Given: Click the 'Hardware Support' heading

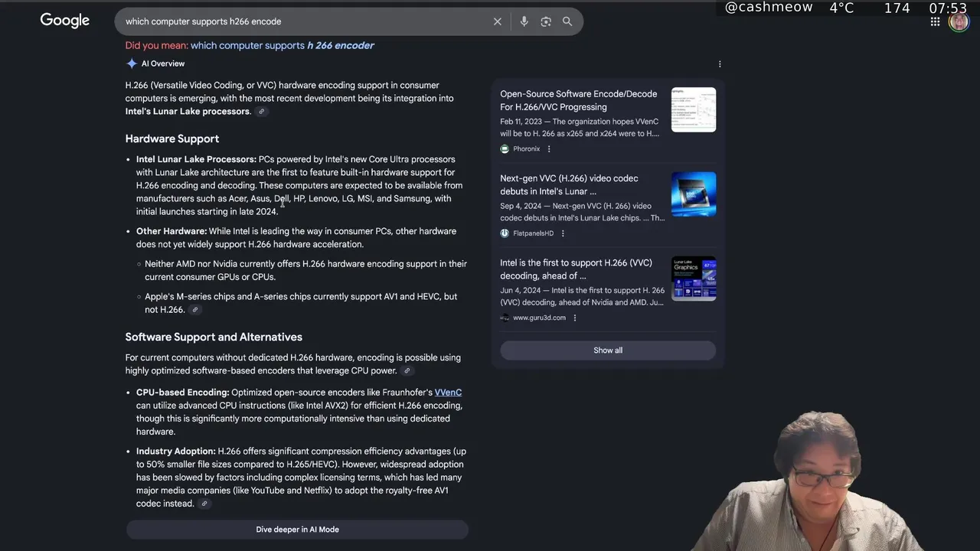Looking at the screenshot, I should pos(172,139).
